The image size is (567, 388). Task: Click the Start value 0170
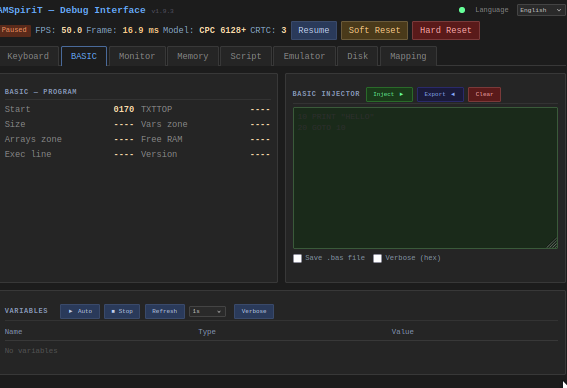(124, 109)
